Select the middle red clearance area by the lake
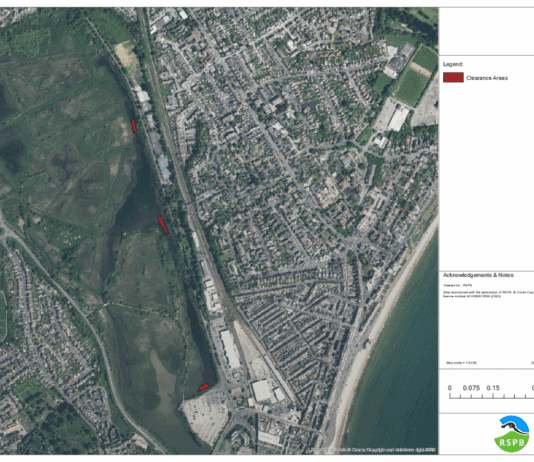Viewport: 534px width, 462px height. point(162,225)
